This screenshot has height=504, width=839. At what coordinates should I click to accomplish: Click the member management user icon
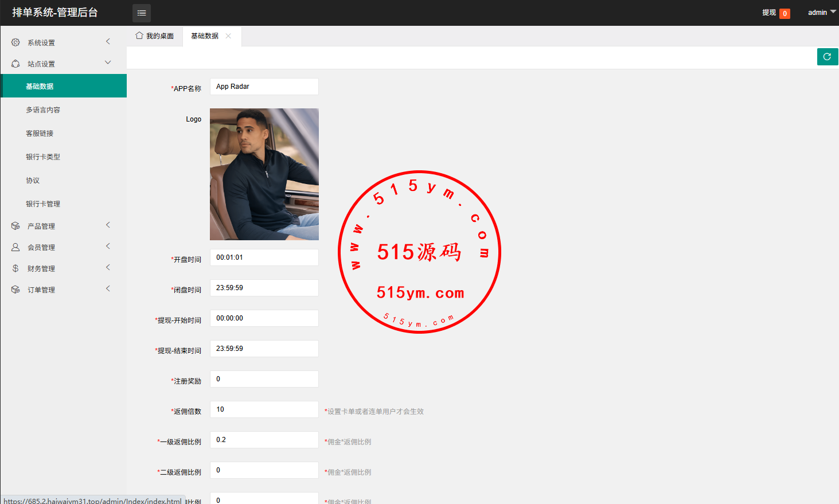coord(15,247)
